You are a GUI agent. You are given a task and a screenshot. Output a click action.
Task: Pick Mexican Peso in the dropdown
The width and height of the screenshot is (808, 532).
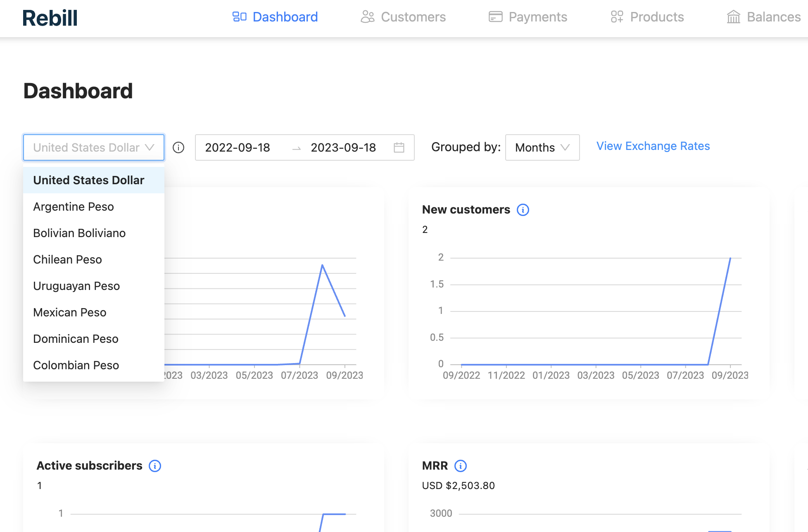(x=70, y=312)
